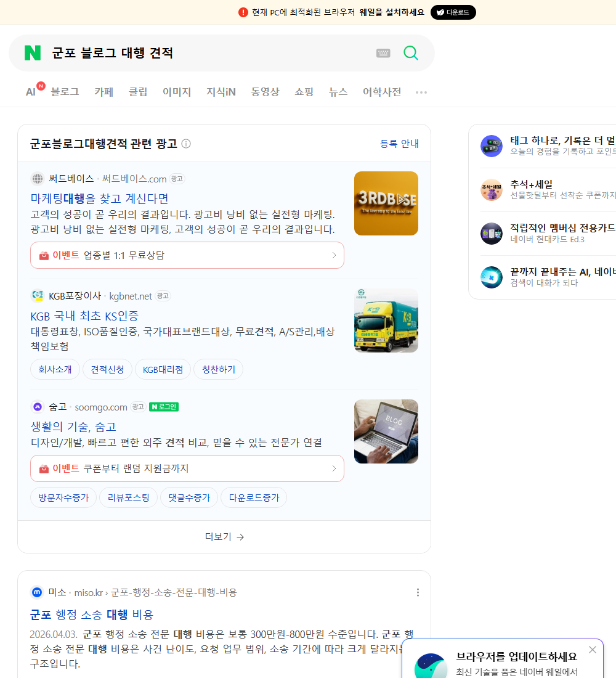This screenshot has width=616, height=678.
Task: Open the 등록 안내 link
Action: [399, 144]
